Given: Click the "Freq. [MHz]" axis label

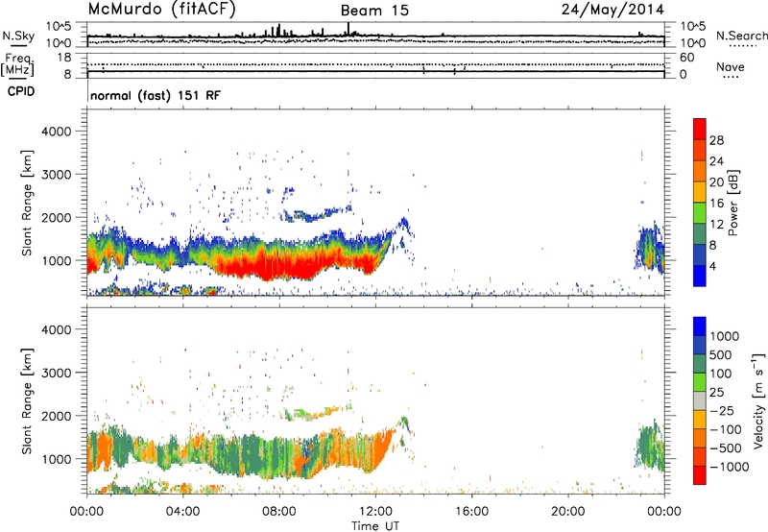Looking at the screenshot, I should pos(17,65).
